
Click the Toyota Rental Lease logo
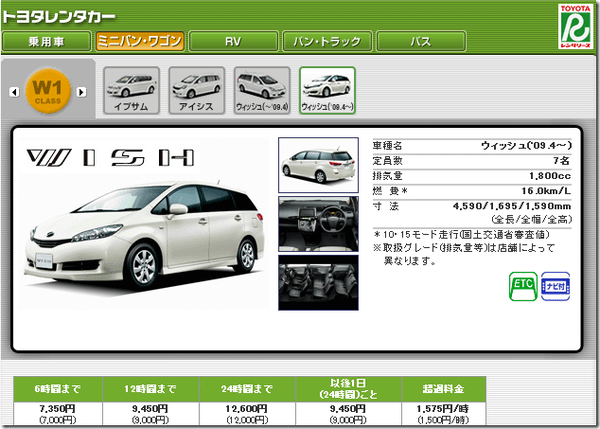(575, 27)
